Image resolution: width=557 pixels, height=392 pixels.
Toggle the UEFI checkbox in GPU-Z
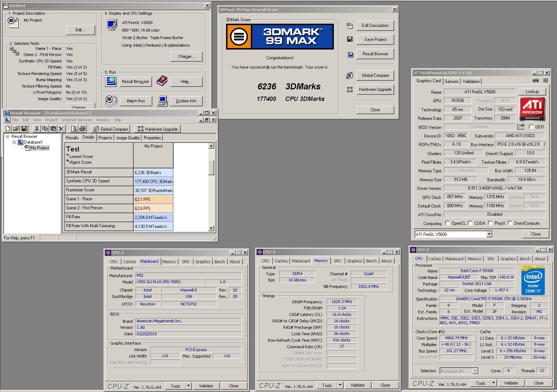coord(531,127)
